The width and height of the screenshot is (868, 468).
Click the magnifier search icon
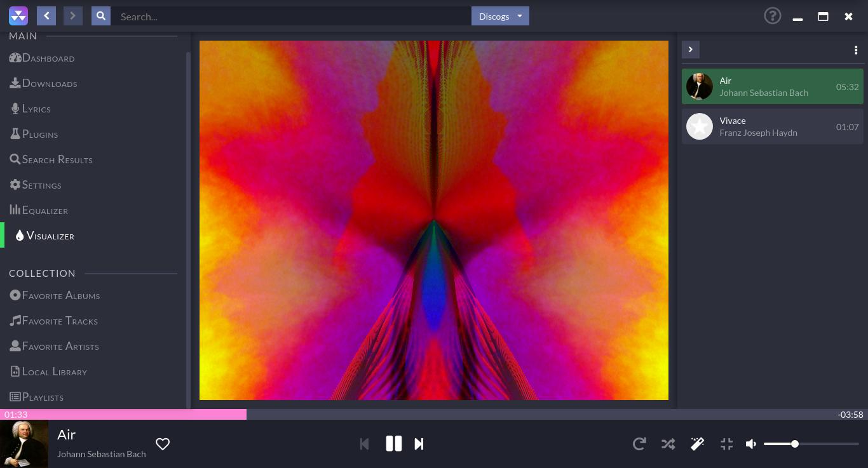coord(101,16)
